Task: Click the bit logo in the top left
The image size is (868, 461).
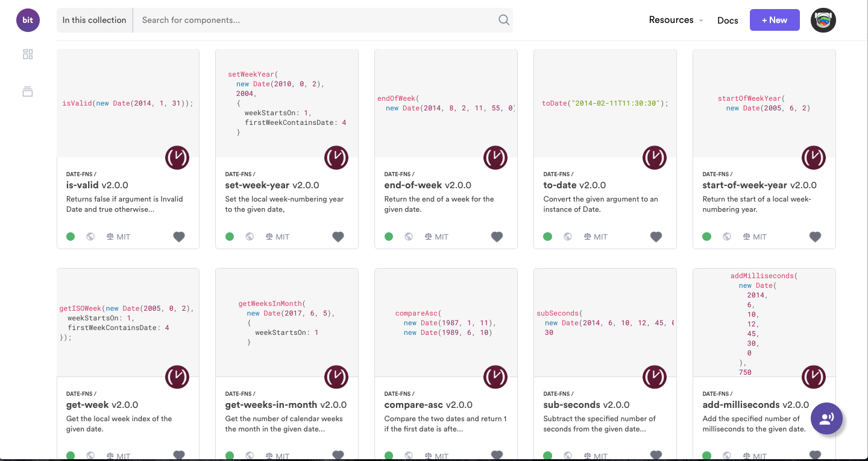Action: click(x=28, y=20)
